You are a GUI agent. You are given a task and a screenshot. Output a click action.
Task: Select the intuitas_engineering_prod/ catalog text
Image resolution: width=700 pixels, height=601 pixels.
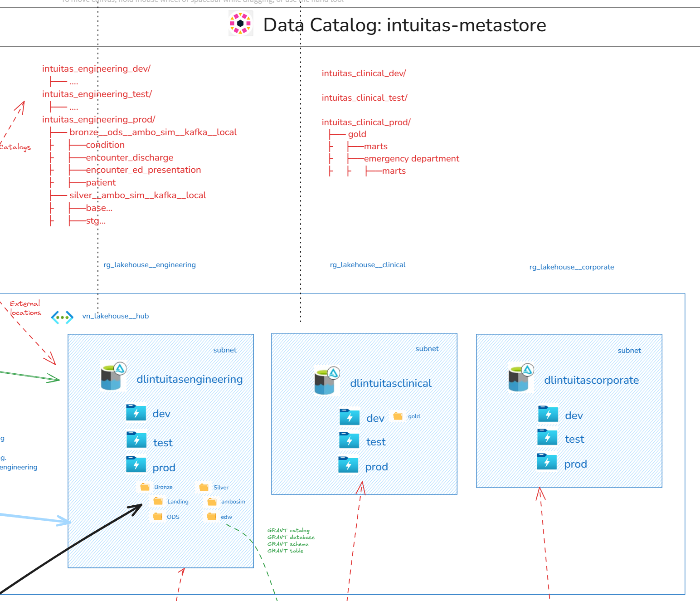[x=98, y=119]
